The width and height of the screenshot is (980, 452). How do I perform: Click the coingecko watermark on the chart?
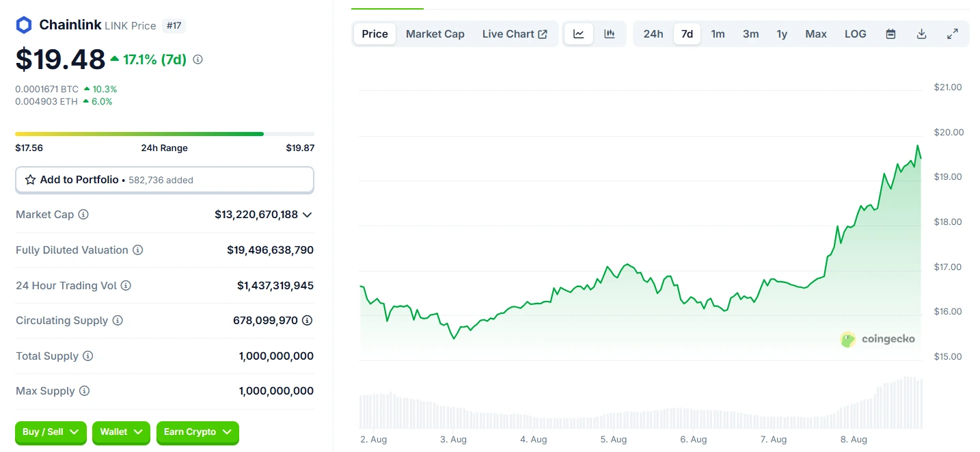[878, 339]
